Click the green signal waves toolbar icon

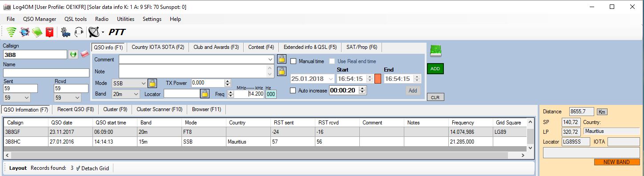(12, 32)
